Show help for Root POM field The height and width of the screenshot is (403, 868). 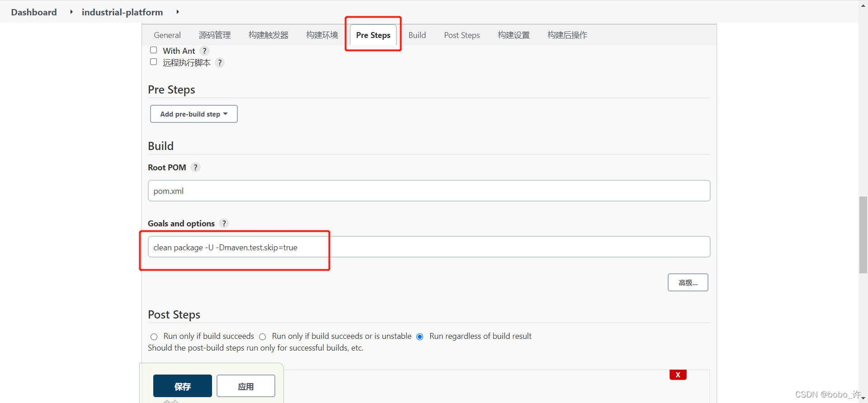(x=195, y=167)
